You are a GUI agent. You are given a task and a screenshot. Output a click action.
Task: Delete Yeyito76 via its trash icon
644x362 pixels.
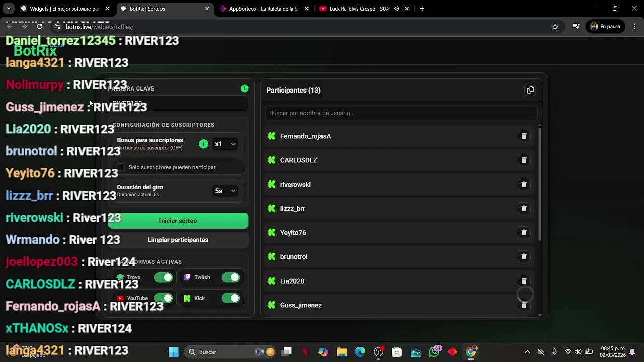click(524, 233)
